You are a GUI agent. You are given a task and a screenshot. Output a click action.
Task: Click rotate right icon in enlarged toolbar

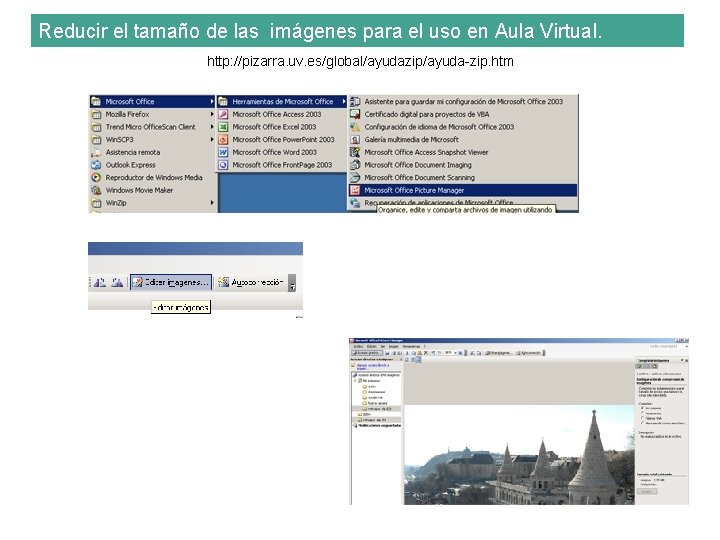117,282
